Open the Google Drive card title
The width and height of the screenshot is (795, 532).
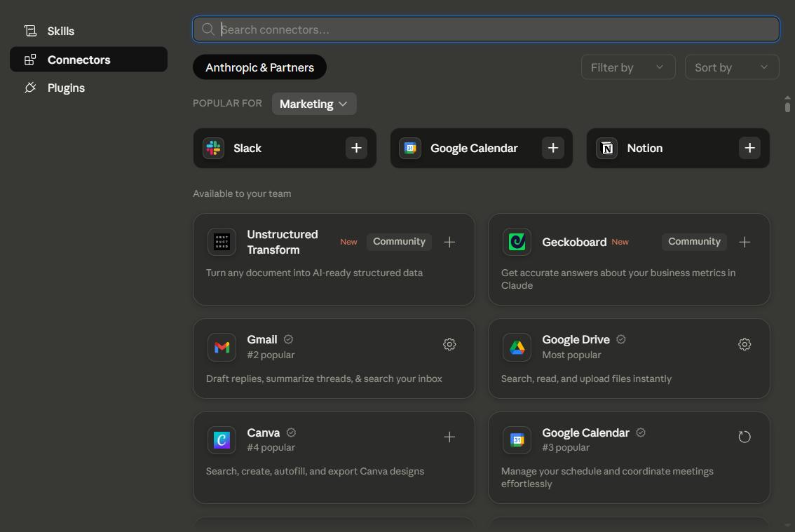[576, 339]
